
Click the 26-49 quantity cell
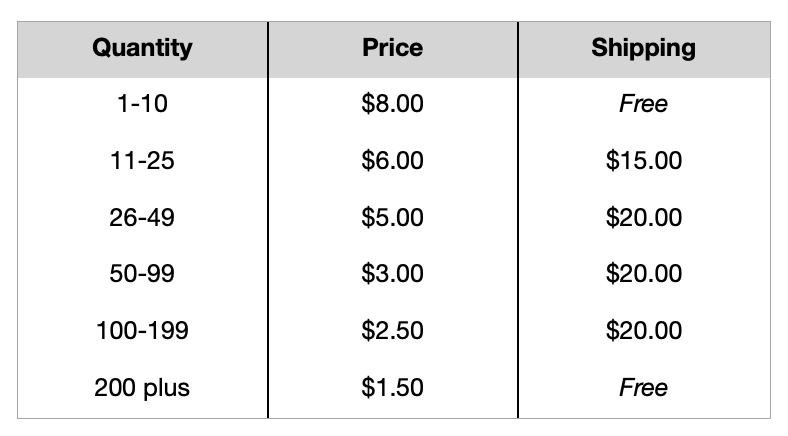pos(142,217)
